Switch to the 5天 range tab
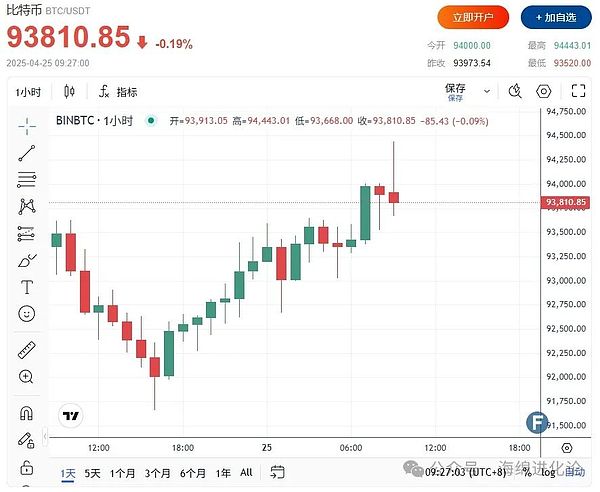The image size is (600, 492). 92,473
